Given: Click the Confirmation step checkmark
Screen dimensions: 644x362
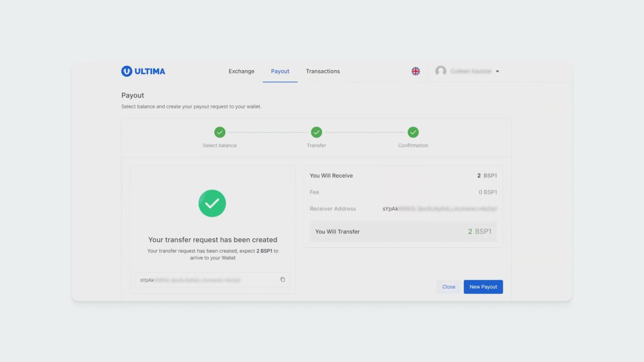Looking at the screenshot, I should (413, 132).
